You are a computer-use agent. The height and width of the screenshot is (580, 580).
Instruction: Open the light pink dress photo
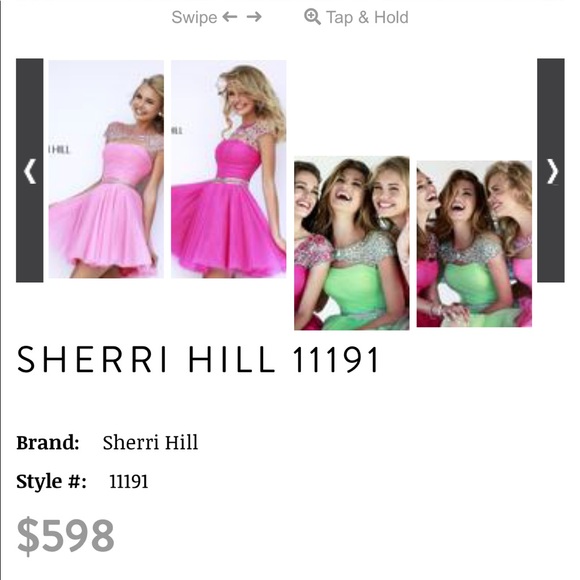tap(106, 169)
